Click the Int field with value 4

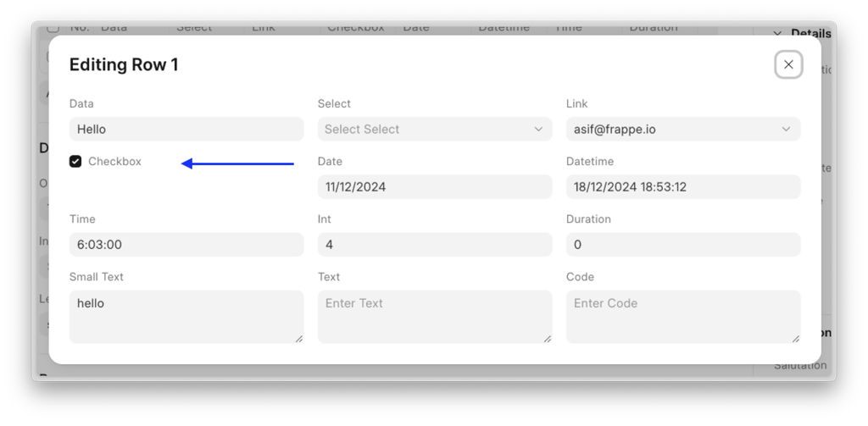434,245
